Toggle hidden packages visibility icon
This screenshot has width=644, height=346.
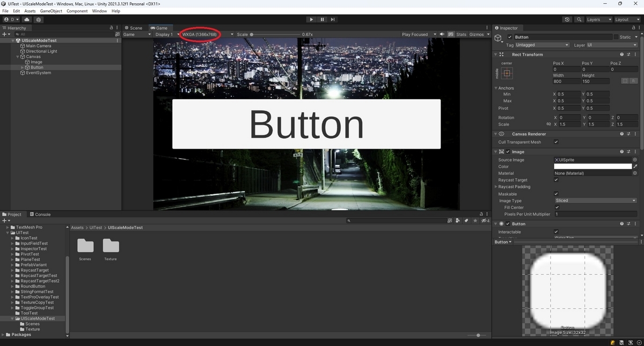point(485,220)
